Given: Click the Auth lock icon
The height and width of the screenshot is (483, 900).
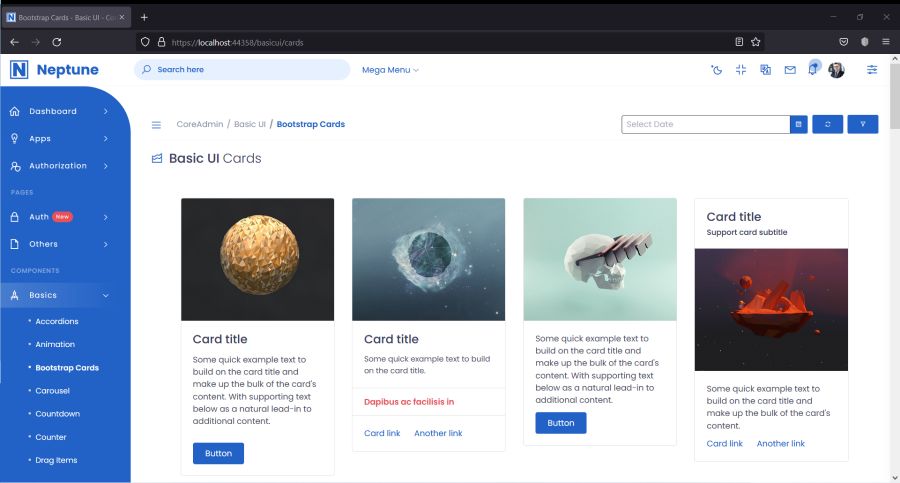Looking at the screenshot, I should tap(15, 217).
